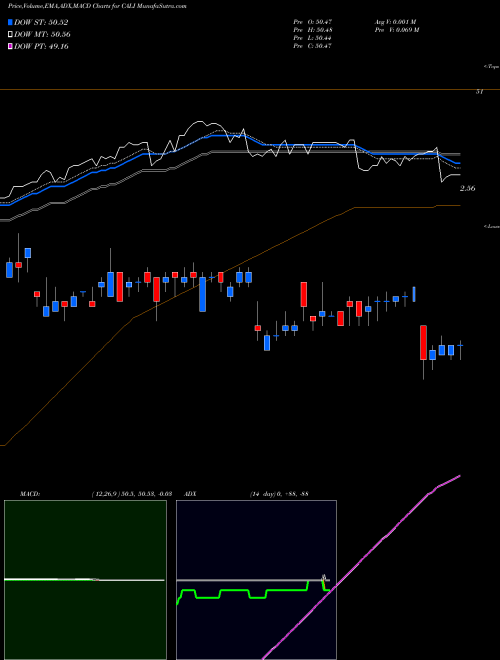Click the '<Lows' marker label
The width and height of the screenshot is (500, 660).
(492, 226)
